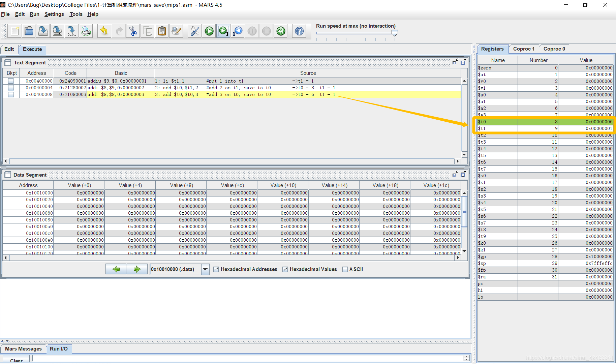Dump machine code using the 0101 icon
This screenshot has height=364, width=616.
coord(72,31)
